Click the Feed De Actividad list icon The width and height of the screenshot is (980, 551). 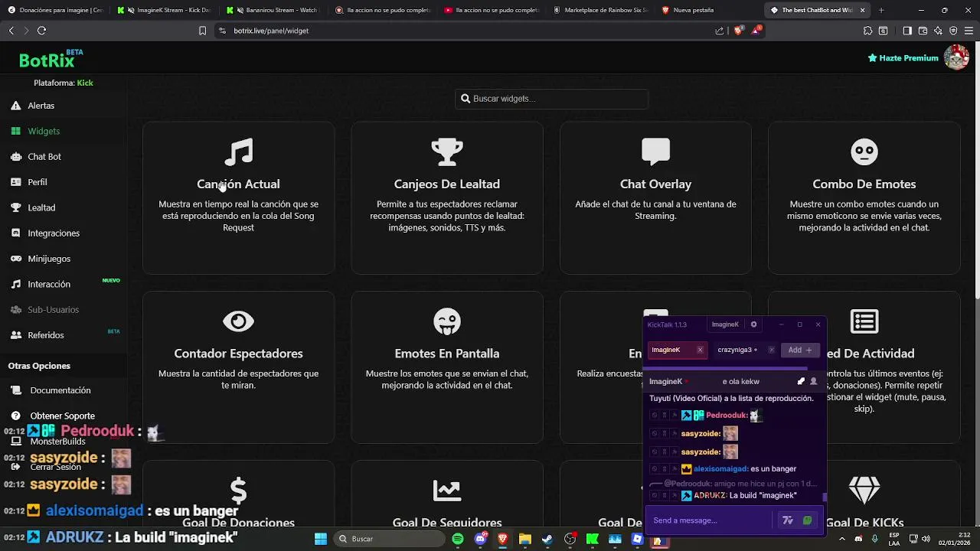(x=864, y=321)
